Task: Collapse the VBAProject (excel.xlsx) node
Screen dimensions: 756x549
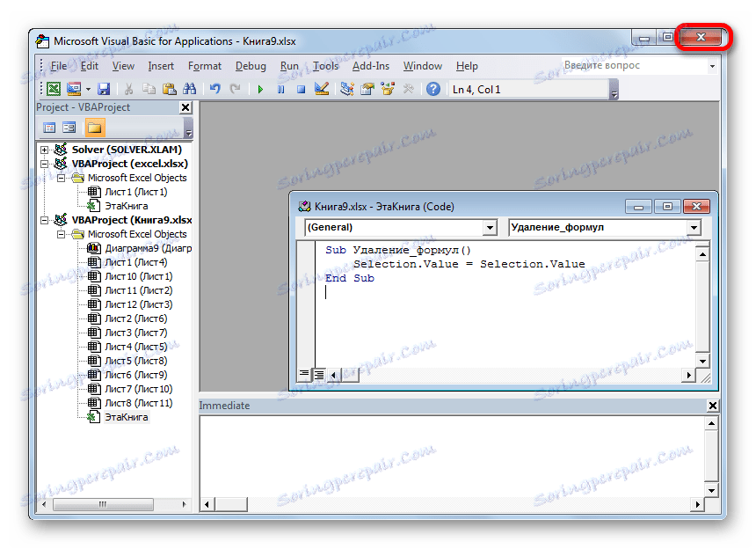Action: click(44, 164)
